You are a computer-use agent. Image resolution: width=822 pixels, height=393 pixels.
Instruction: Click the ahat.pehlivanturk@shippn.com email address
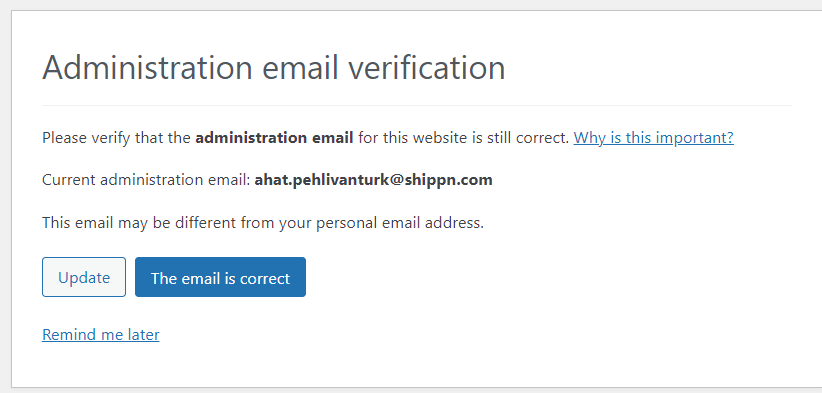pos(373,180)
